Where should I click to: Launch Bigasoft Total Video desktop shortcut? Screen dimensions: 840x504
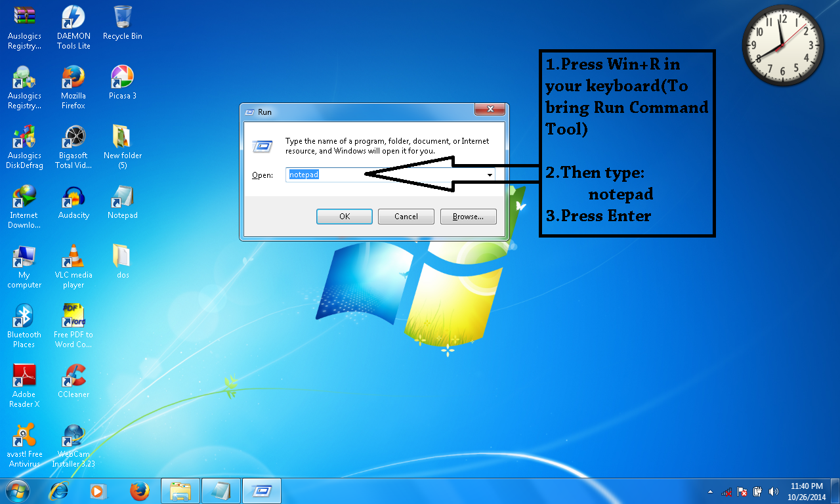coord(73,147)
